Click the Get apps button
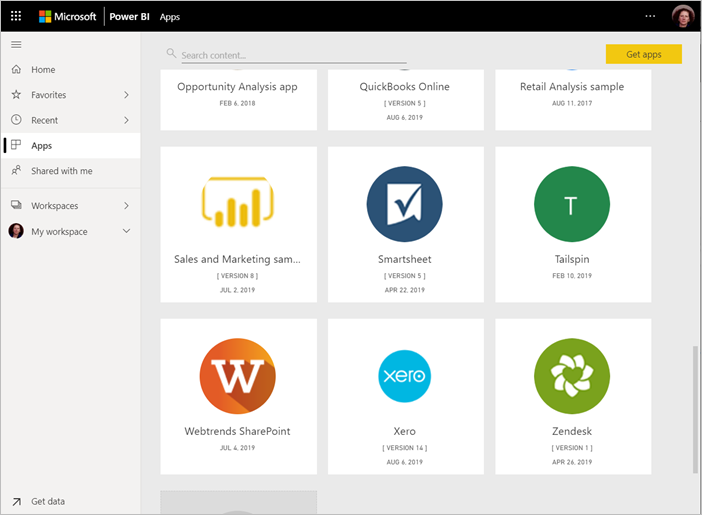The image size is (702, 515). 644,54
